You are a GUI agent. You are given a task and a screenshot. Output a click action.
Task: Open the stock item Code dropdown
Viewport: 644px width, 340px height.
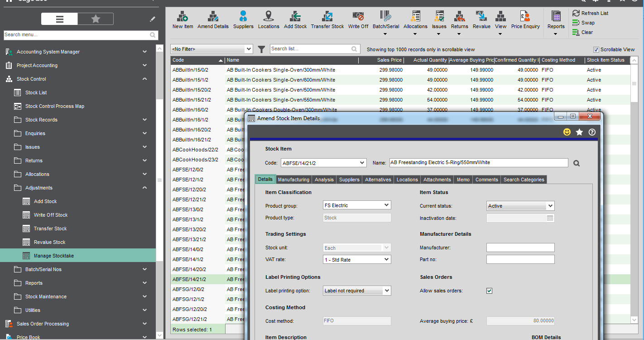(x=362, y=163)
